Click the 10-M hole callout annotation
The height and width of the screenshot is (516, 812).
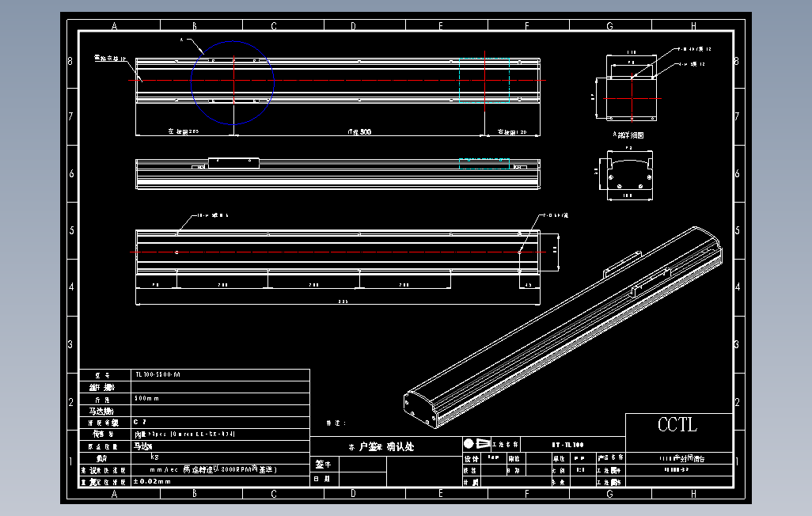[x=212, y=215]
